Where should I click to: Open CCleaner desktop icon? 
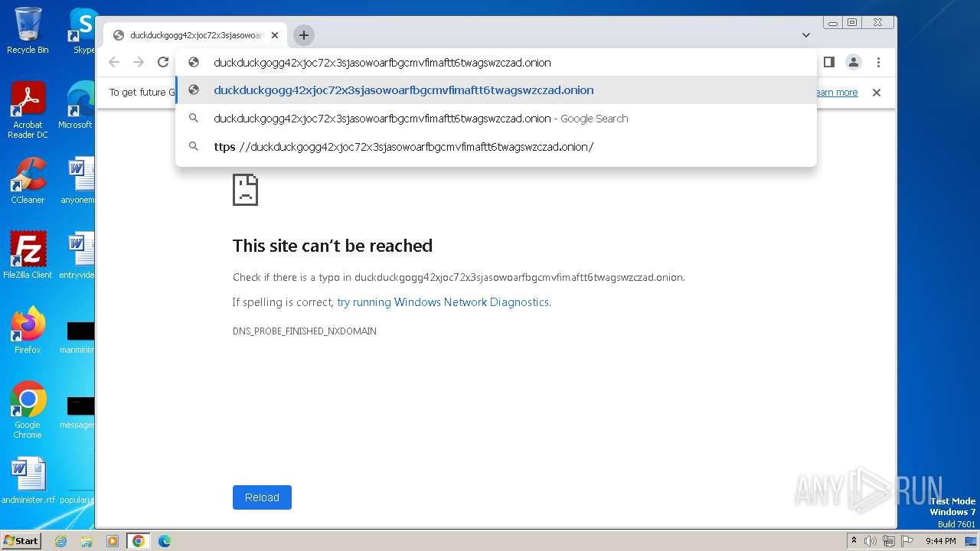tap(28, 181)
